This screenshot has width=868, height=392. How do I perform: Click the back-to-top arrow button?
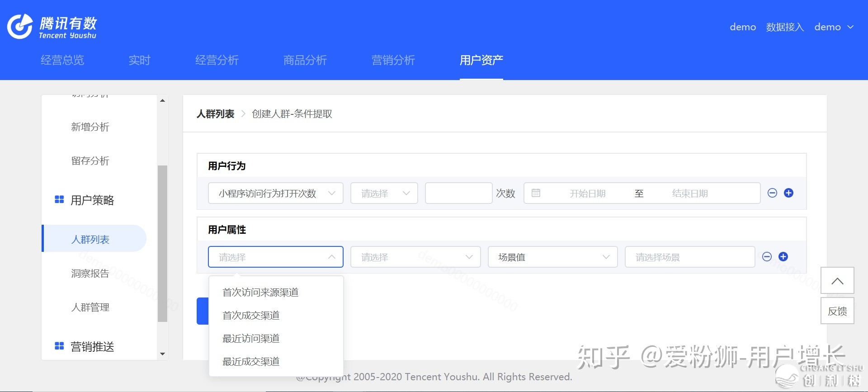837,281
